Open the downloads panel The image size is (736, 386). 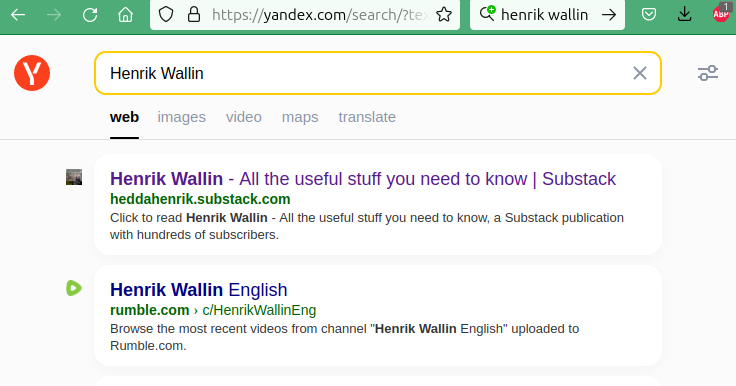point(685,15)
